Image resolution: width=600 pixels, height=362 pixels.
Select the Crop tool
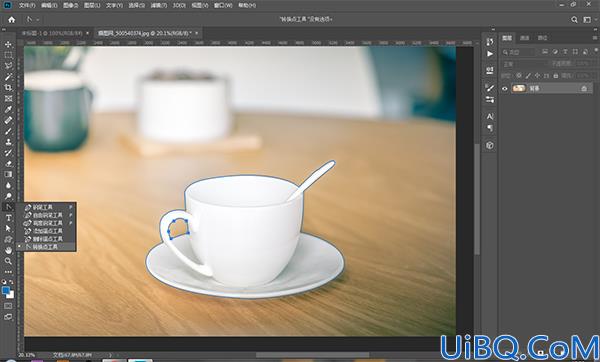[8, 88]
